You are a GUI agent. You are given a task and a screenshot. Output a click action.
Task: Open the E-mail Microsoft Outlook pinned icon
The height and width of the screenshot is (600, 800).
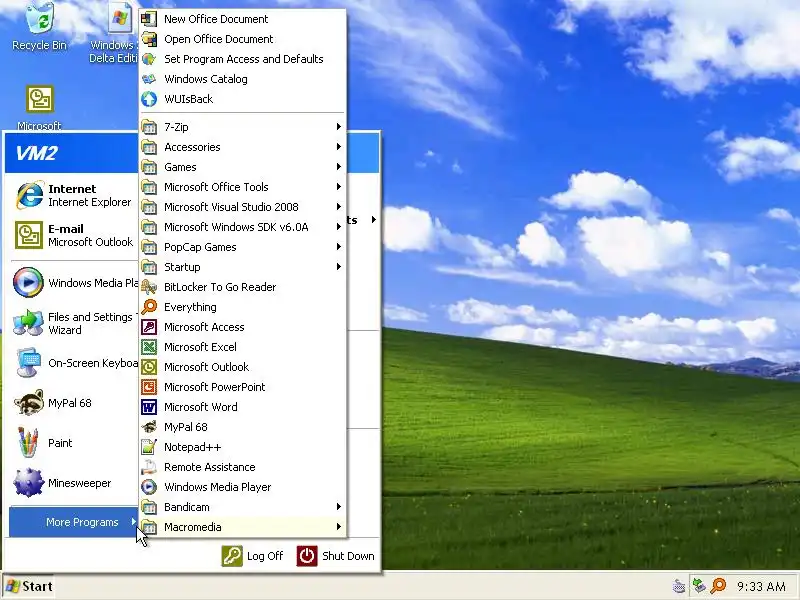pos(29,235)
